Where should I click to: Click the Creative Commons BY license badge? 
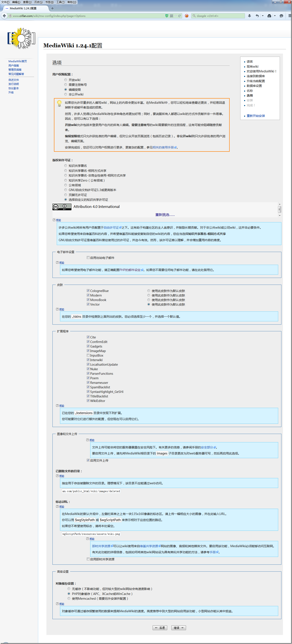point(62,207)
